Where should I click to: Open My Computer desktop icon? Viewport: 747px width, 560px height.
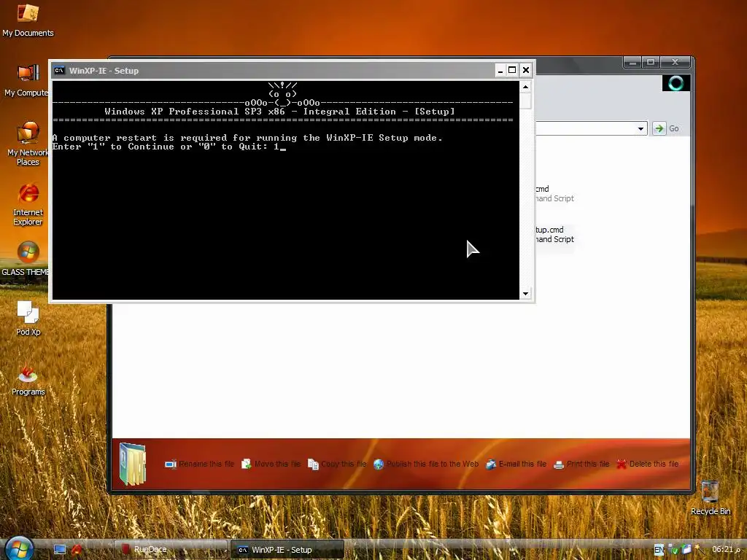tap(27, 80)
